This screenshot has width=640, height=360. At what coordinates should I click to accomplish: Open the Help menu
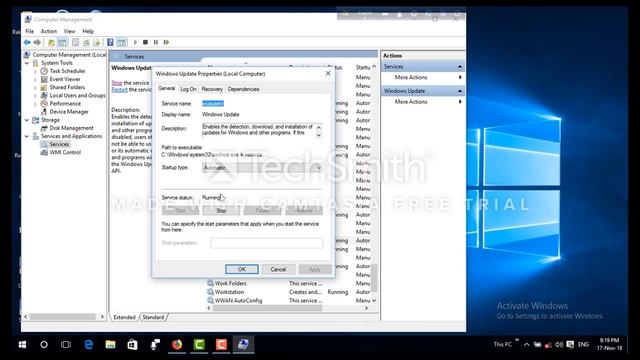pyautogui.click(x=88, y=31)
